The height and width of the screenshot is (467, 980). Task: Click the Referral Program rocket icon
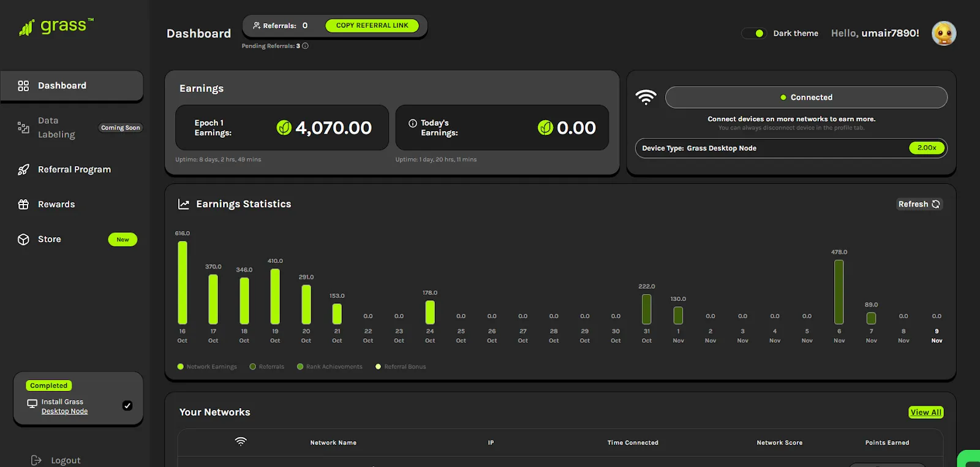(x=23, y=170)
